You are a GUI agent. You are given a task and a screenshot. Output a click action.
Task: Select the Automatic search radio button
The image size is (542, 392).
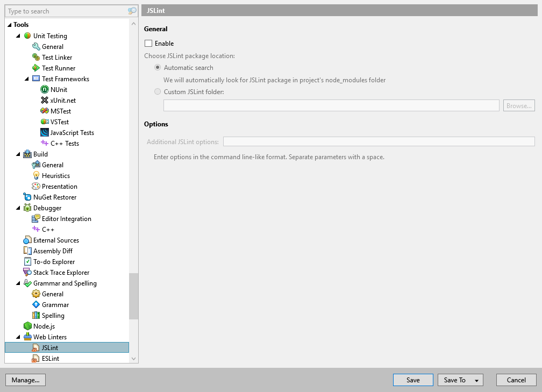(x=158, y=67)
